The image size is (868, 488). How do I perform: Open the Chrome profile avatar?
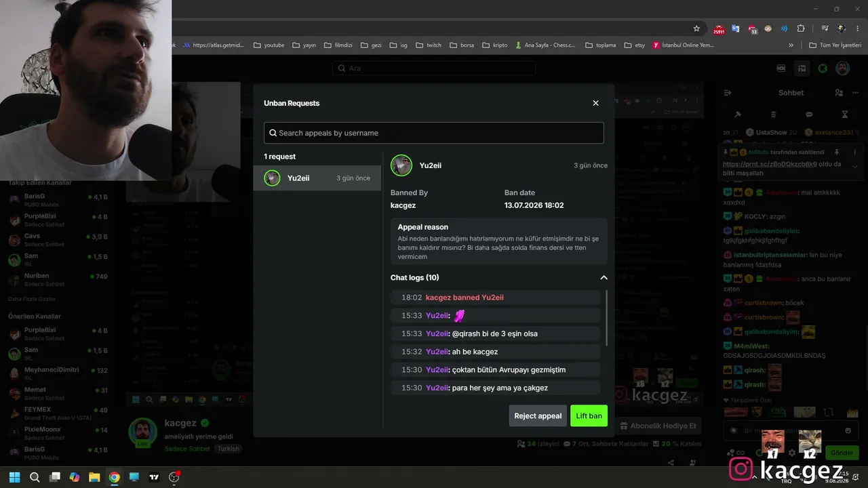(841, 28)
